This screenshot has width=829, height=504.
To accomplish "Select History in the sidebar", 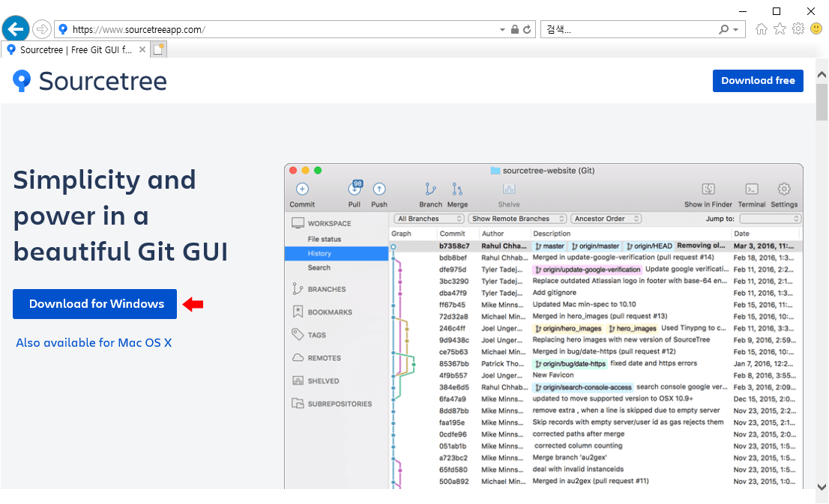I will coord(337,254).
